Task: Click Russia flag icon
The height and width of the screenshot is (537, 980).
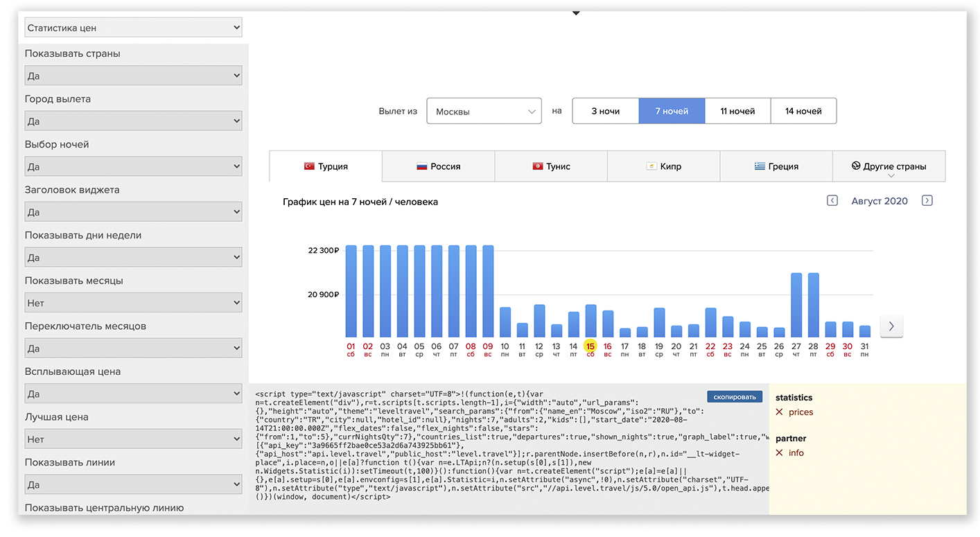Action: [x=421, y=166]
